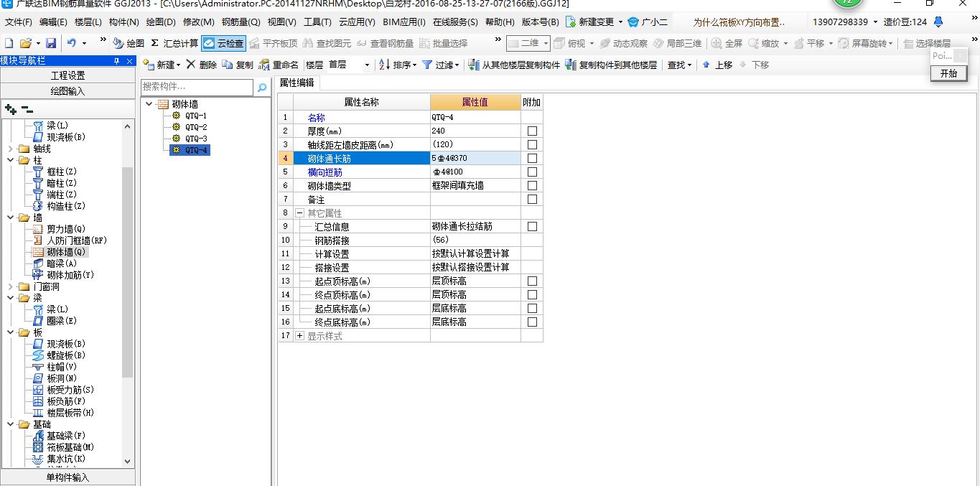
Task: Click the 绘图 drawing tool button
Action: pos(129,43)
